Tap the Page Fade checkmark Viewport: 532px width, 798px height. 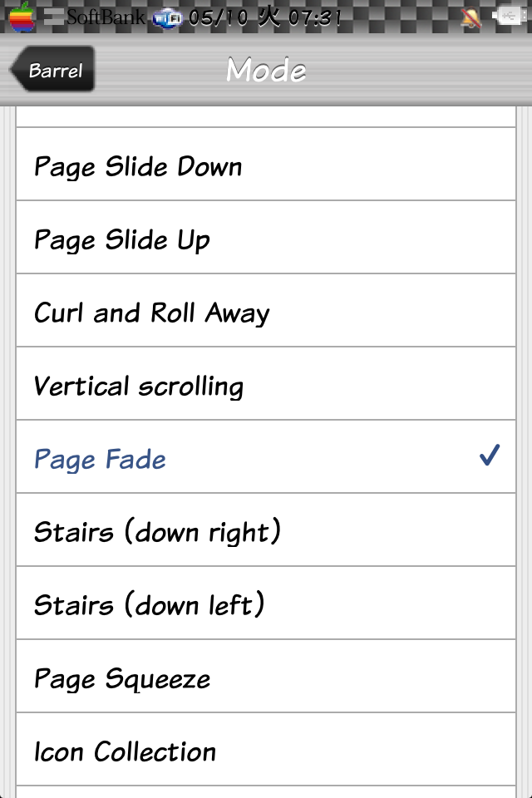pyautogui.click(x=489, y=456)
